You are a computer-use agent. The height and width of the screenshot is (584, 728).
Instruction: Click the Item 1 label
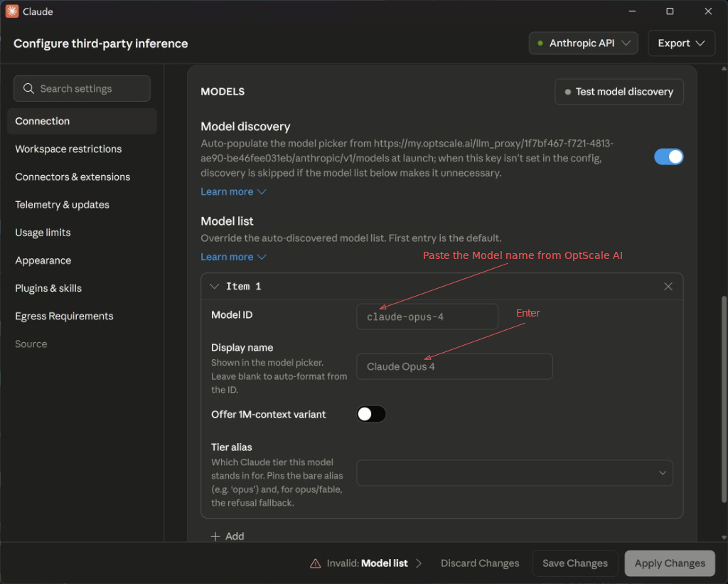coord(243,286)
